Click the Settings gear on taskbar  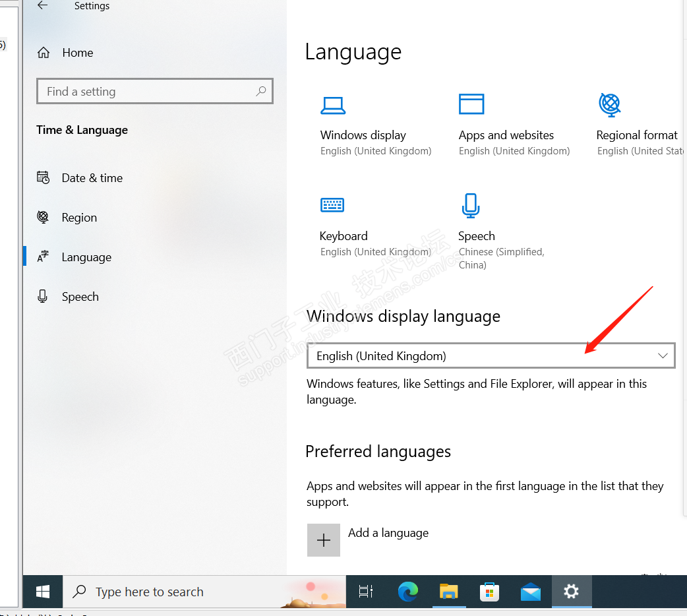[572, 592]
